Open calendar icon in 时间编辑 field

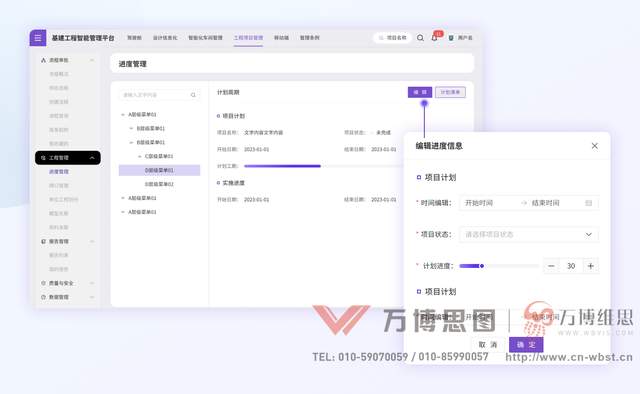[589, 203]
